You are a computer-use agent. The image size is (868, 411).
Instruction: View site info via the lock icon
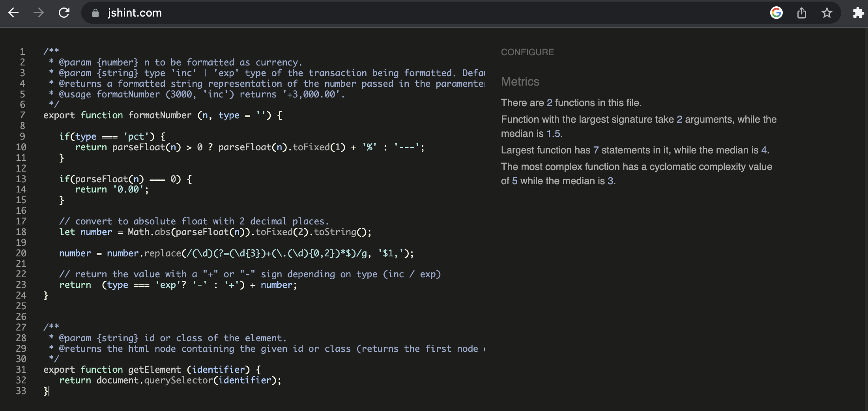(x=95, y=13)
